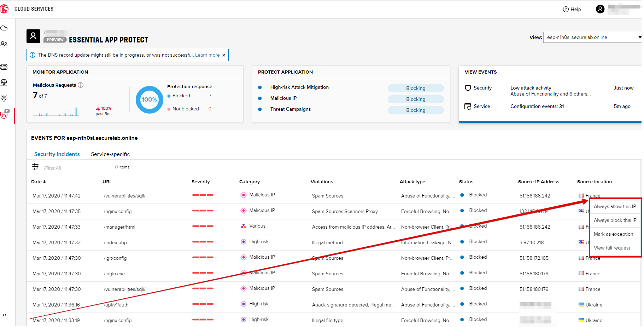
Task: Click the Learn more link
Action: [x=207, y=55]
